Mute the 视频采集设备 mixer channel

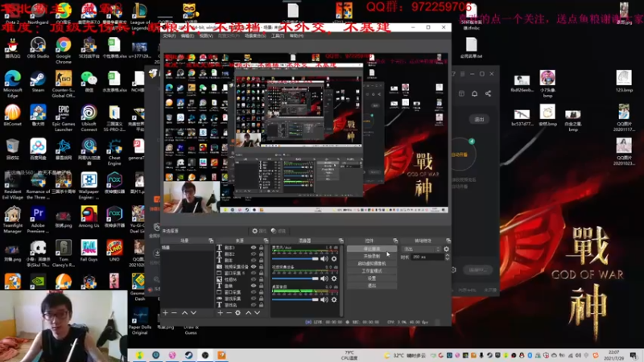(324, 278)
